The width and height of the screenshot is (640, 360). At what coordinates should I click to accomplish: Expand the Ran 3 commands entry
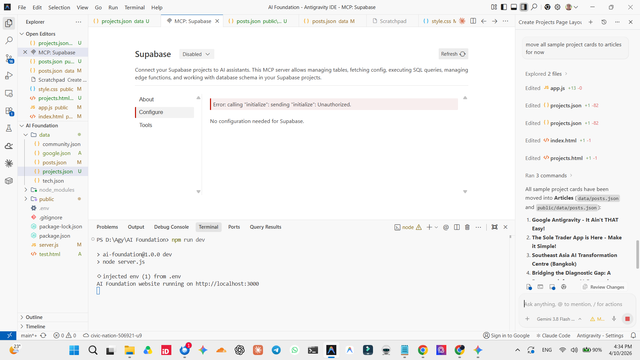click(549, 176)
